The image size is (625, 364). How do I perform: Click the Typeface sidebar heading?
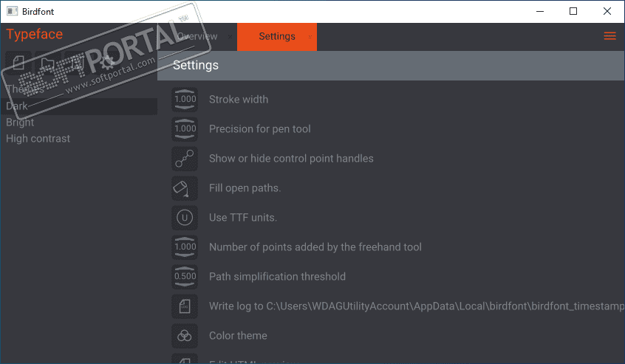pyautogui.click(x=35, y=34)
